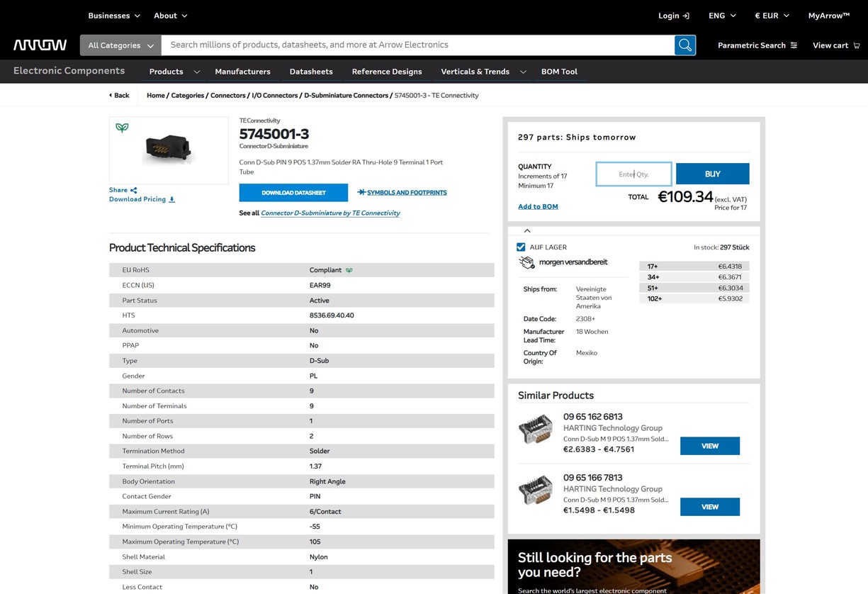Click the Download Datasheet button
Viewport: 868px width, 594px height.
293,193
